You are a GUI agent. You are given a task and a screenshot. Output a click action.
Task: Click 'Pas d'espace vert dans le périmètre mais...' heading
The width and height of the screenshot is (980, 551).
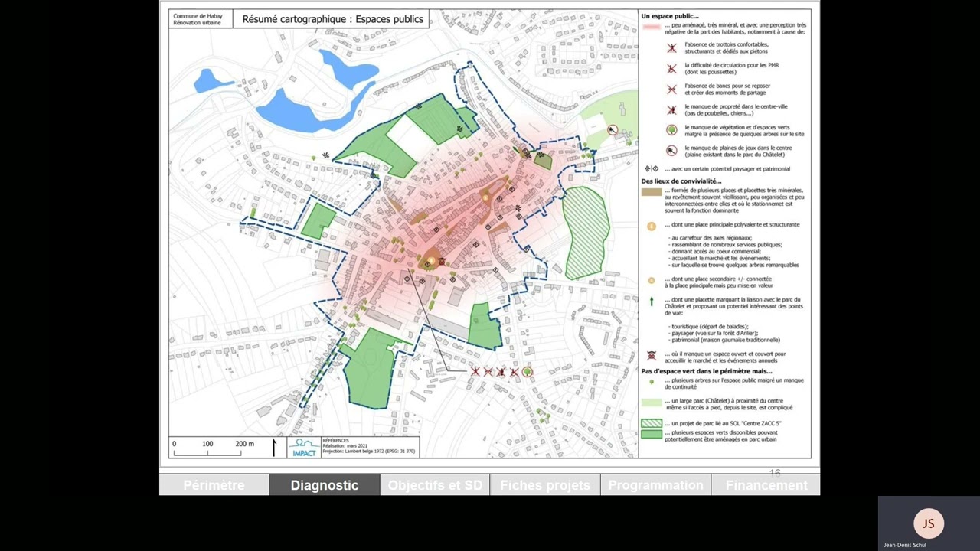[x=707, y=371]
